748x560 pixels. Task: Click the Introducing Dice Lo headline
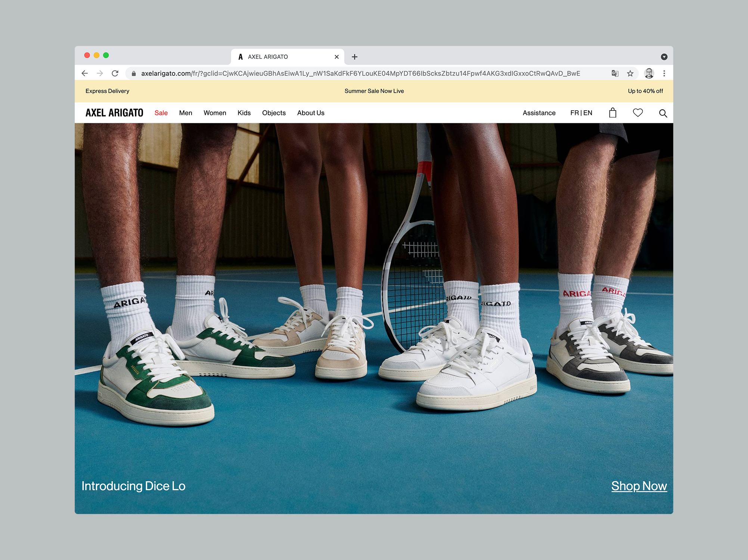(133, 486)
